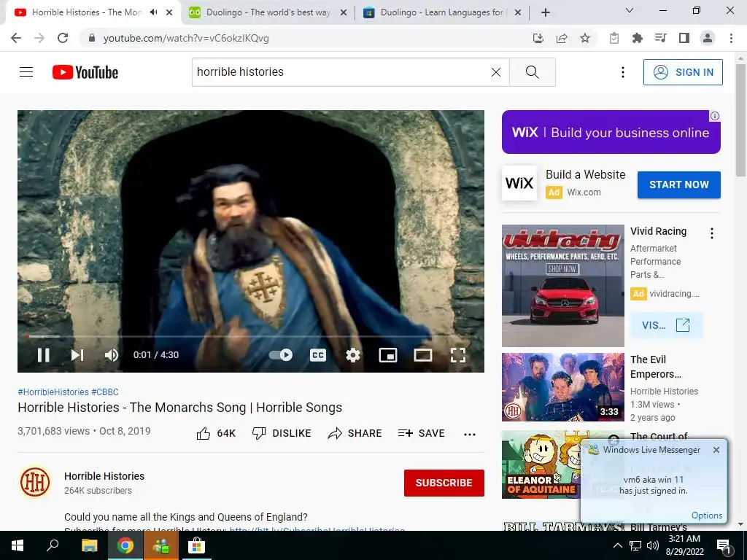Open the #CBBC hashtag link
The image size is (747, 560).
[105, 392]
